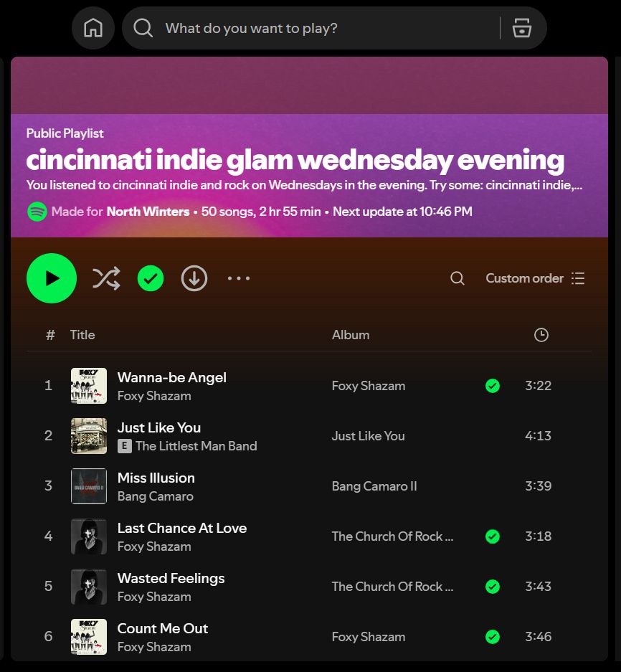621x672 pixels.
Task: Click track number 6 to play Count Me Out
Action: click(49, 636)
